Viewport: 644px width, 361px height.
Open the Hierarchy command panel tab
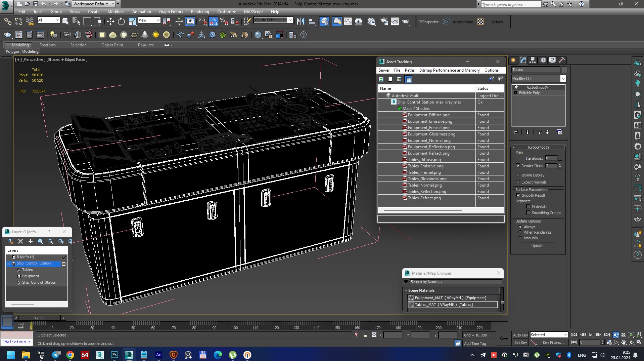click(533, 60)
